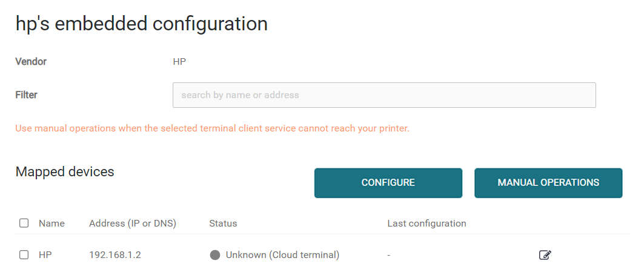The image size is (644, 275).
Task: Click the gray status indicator dot
Action: [214, 255]
